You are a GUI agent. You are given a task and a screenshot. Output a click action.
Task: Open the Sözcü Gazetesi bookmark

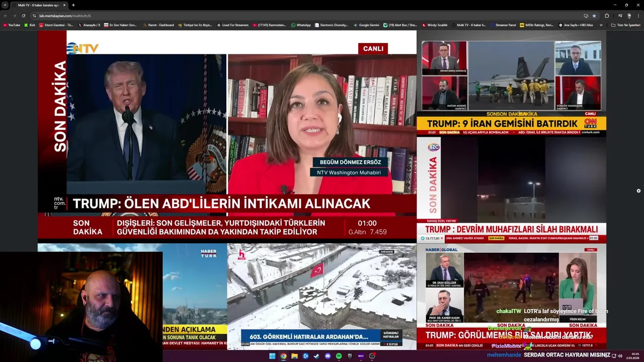pos(56,25)
